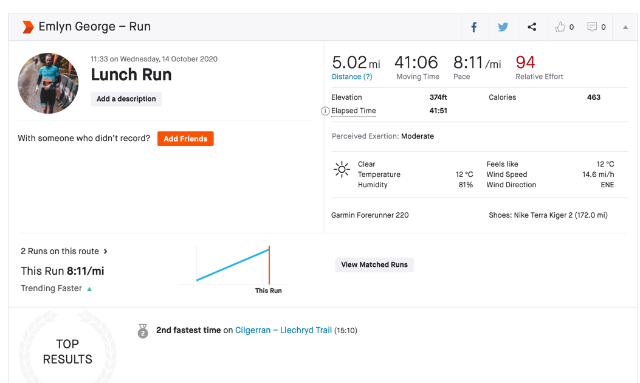Click the Add a description button

click(x=126, y=99)
